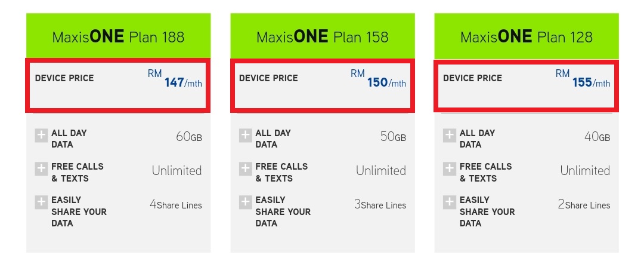Select the MaxisONE Plan 128 header
This screenshot has width=644, height=264.
point(526,37)
